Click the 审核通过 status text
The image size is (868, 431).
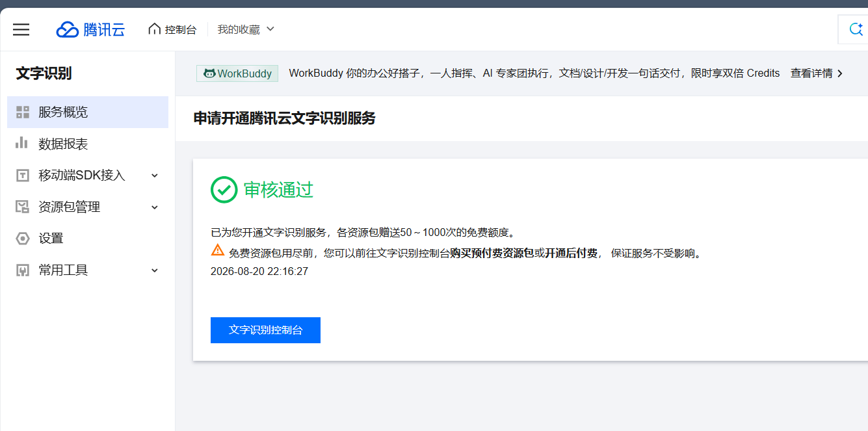(x=278, y=190)
